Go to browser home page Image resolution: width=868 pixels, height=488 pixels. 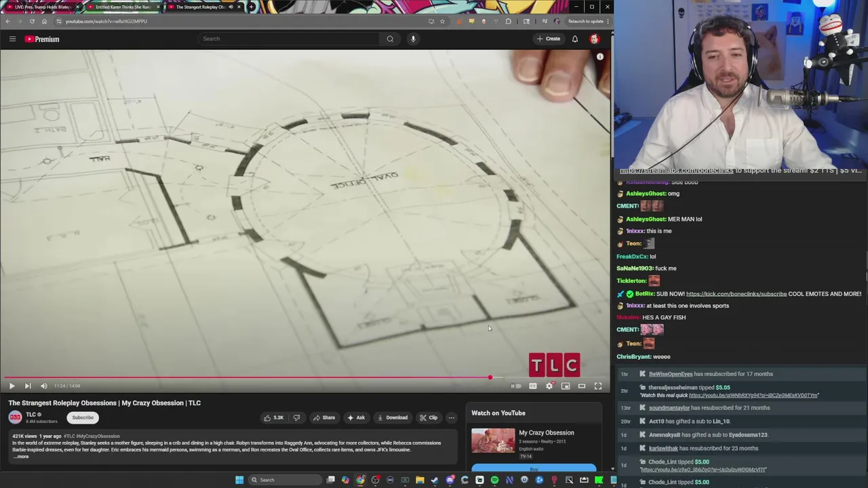coord(44,21)
